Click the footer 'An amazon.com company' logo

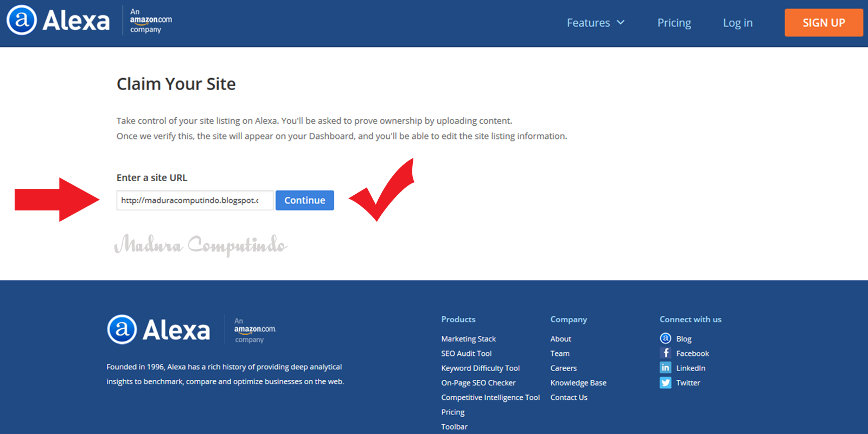click(x=255, y=330)
